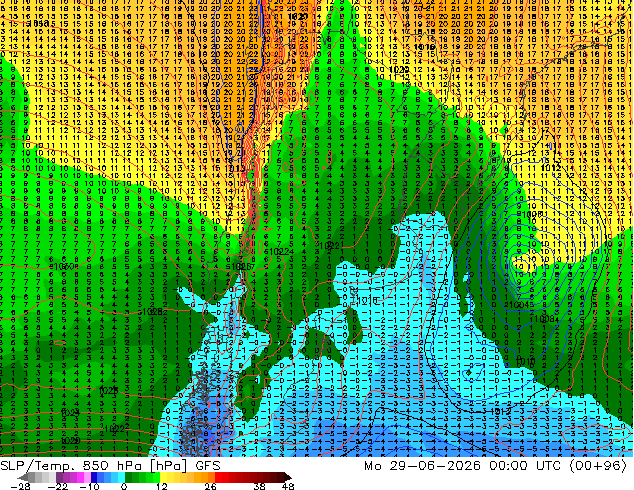This screenshot has width=634, height=490.
Task: Click the '-28' label under the color legend
Action: (20, 486)
